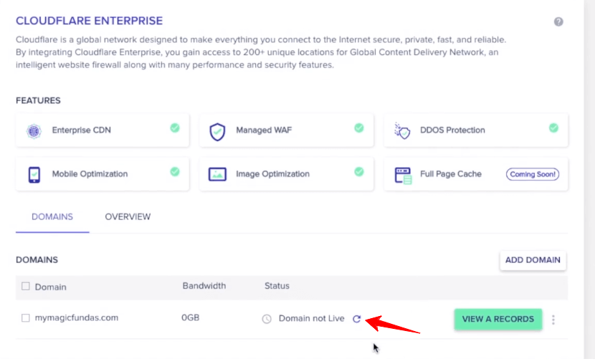Click the Image Optimization label
The width and height of the screenshot is (595, 364).
273,174
